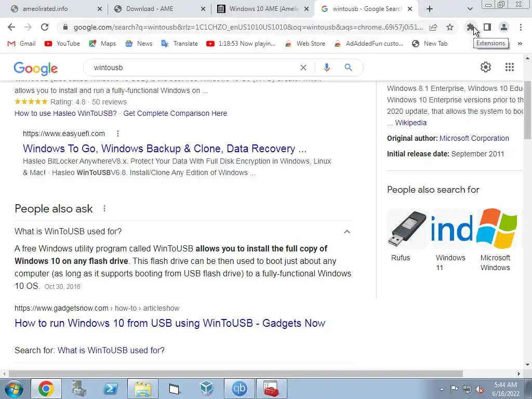Click the vertical page scrollbar thumb
The image size is (532, 399).
pyautogui.click(x=527, y=110)
